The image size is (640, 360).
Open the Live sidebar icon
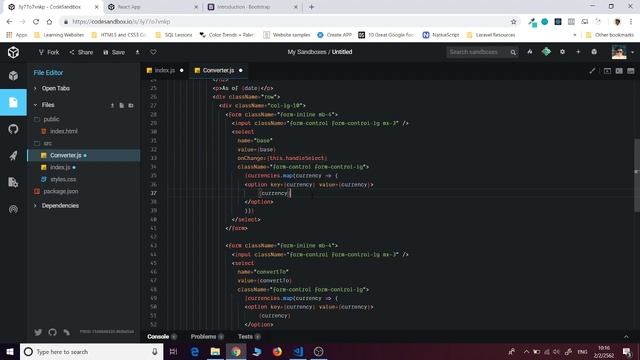coord(13,209)
